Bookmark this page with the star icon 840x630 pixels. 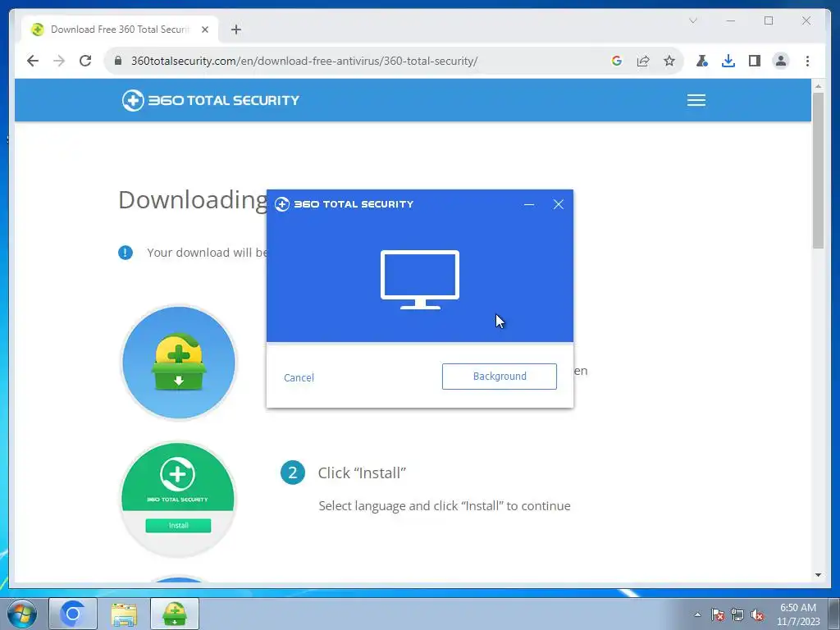[669, 61]
